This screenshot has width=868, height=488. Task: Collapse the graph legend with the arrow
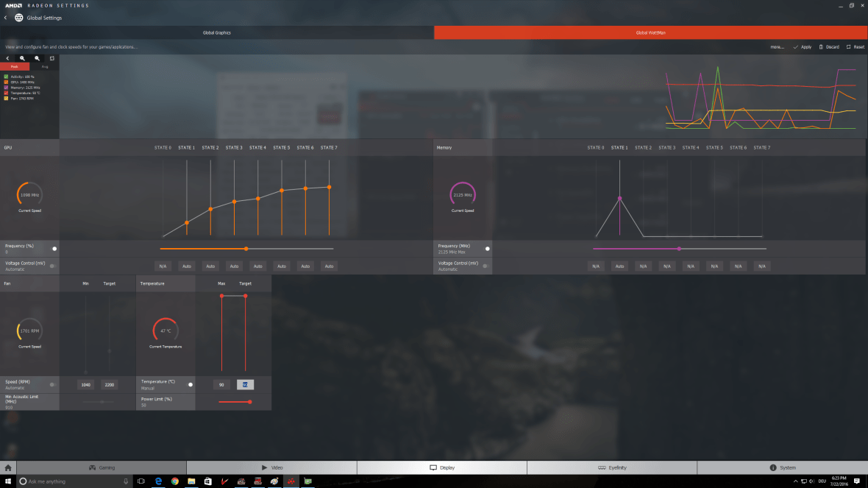coord(8,57)
